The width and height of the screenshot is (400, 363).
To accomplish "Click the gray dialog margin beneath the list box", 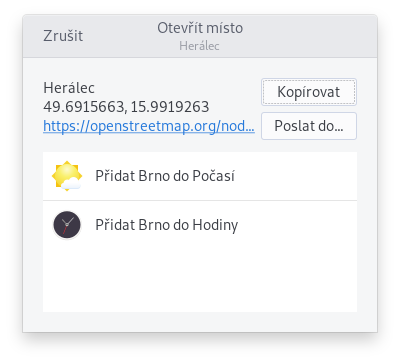I will click(200, 322).
